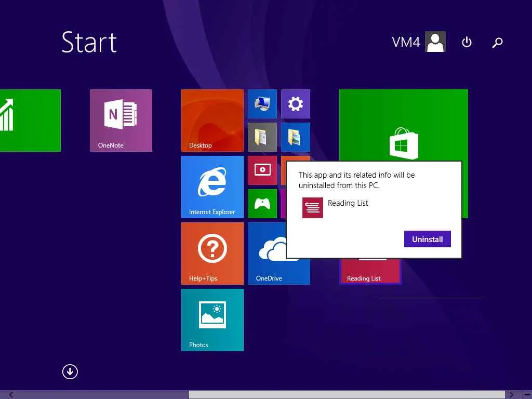
Task: Click the uninstall warning message text
Action: [356, 180]
